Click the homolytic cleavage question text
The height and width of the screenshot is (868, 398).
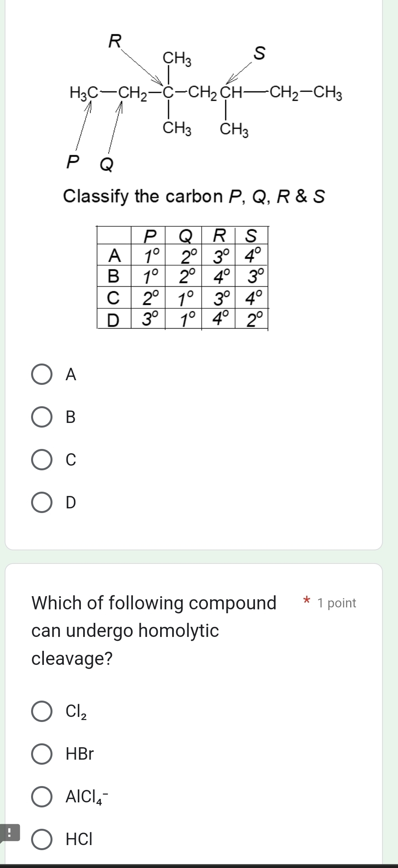click(x=154, y=630)
